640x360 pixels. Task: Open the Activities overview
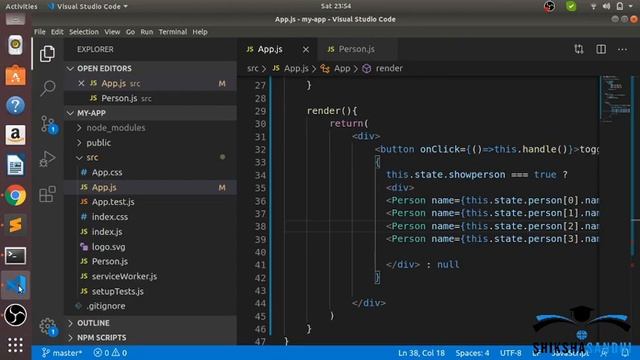[21, 6]
